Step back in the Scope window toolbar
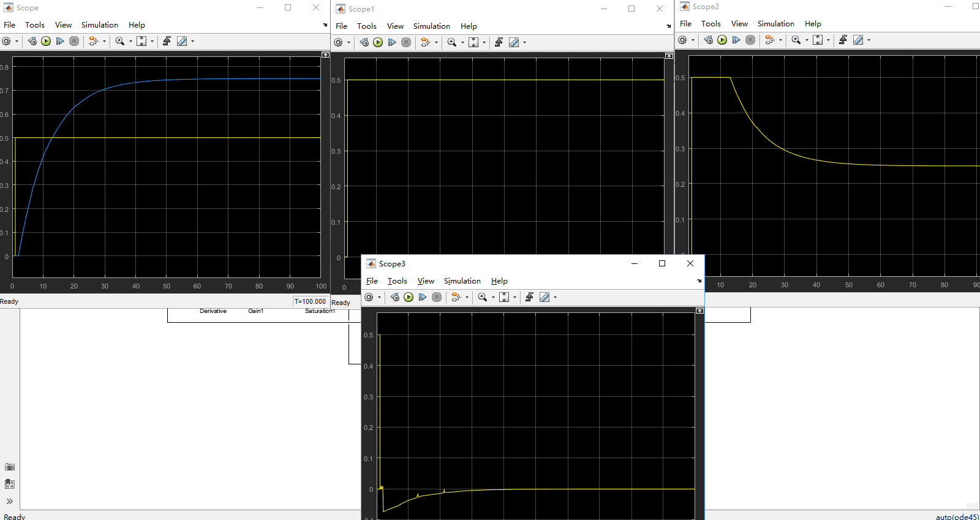The width and height of the screenshot is (980, 520). tap(32, 41)
